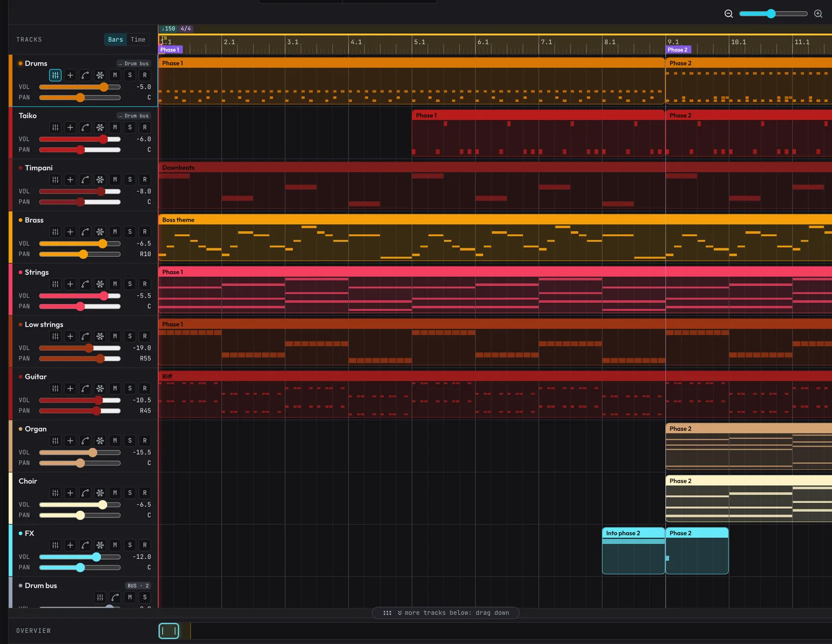The height and width of the screenshot is (644, 832).
Task: Switch ruler to Bars mode
Action: point(115,40)
